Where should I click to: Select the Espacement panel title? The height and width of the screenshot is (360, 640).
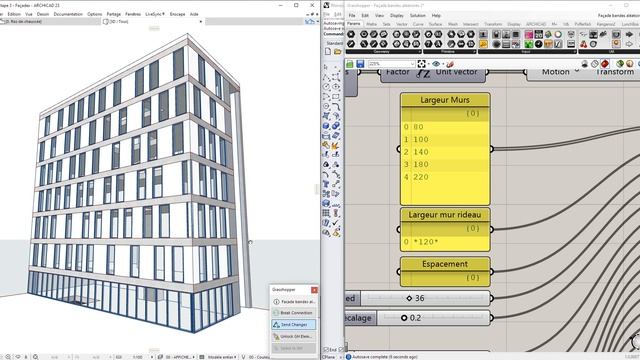pos(445,264)
